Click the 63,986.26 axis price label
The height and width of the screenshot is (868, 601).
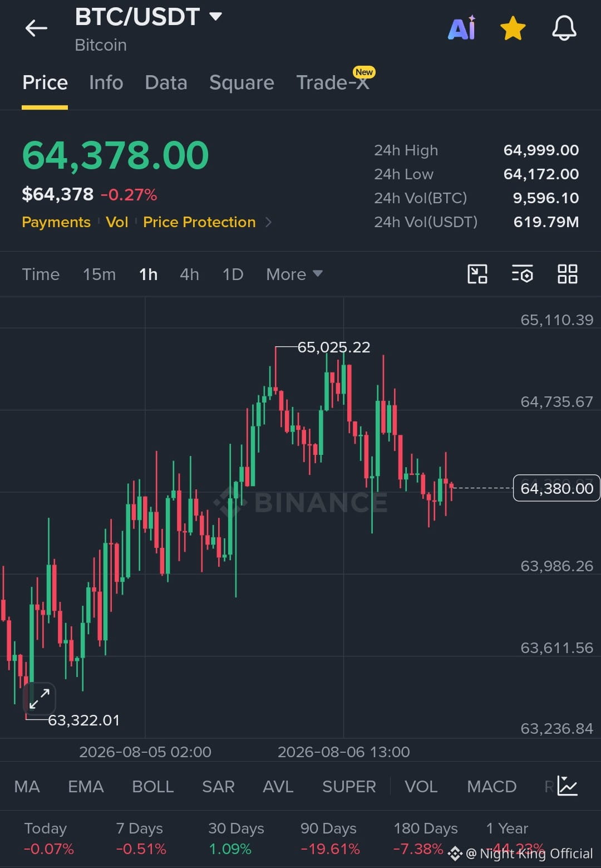[557, 566]
